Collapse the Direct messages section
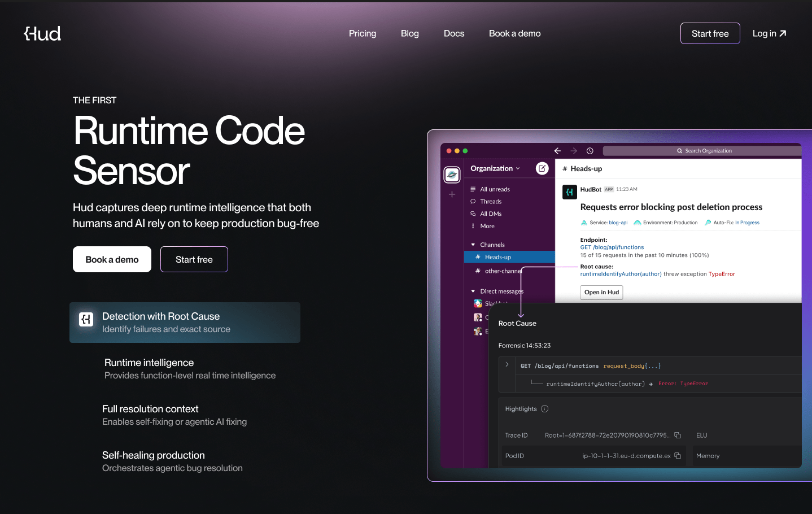The height and width of the screenshot is (514, 812). (473, 291)
